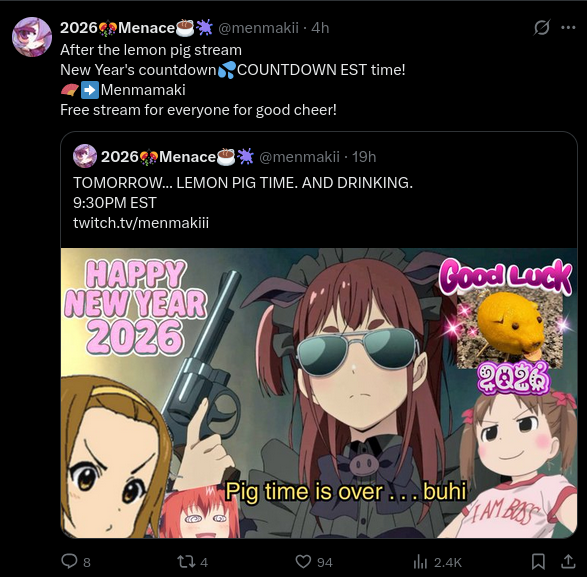The height and width of the screenshot is (577, 587).
Task: Like the post with heart icon
Action: click(x=303, y=562)
